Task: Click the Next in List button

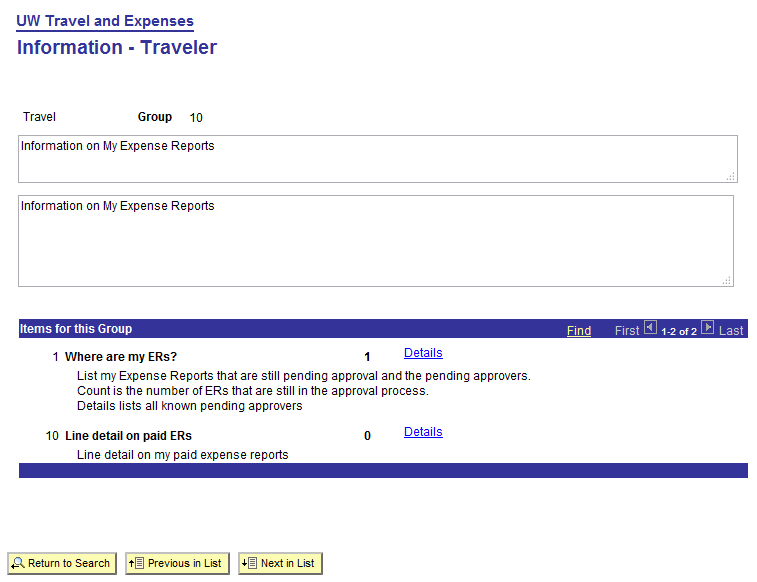Action: [280, 563]
